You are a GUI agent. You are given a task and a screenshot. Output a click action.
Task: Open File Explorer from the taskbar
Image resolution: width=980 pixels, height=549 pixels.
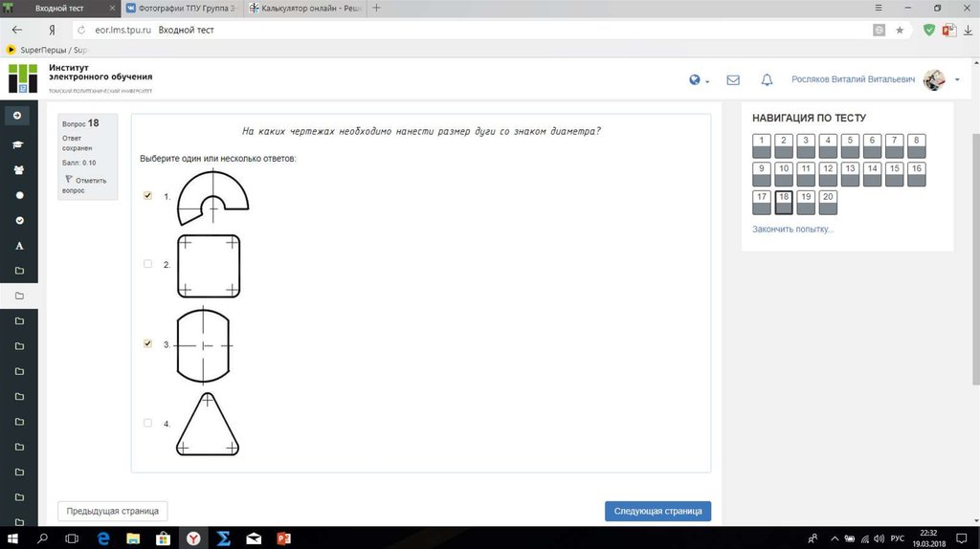[x=133, y=538]
